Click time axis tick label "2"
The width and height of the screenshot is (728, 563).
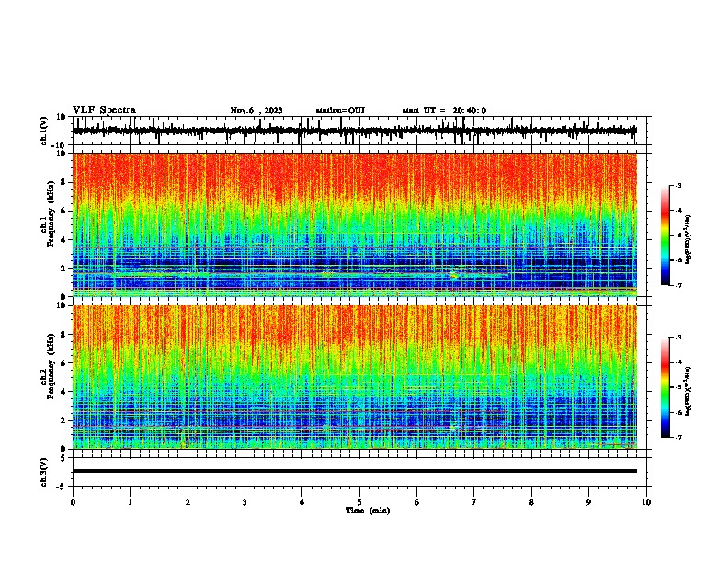pos(188,502)
